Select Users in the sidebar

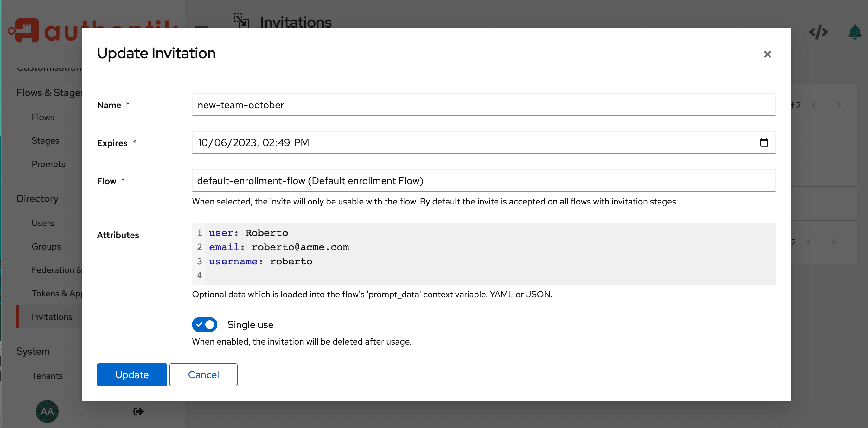[x=43, y=223]
